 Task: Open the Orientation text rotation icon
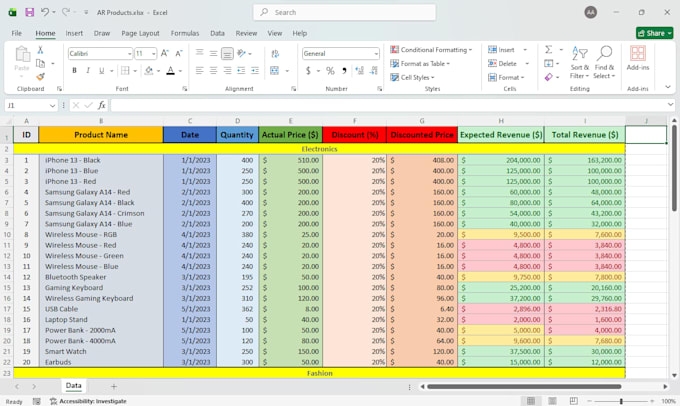point(242,53)
